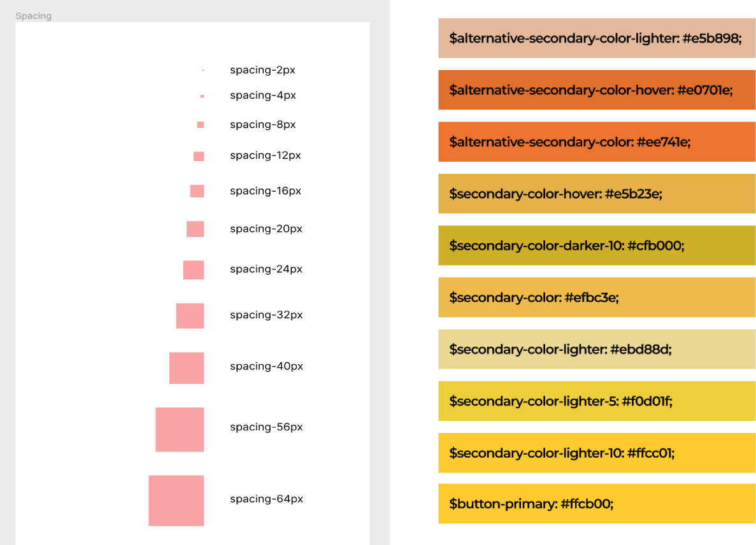
Task: Select the $alternative-secondary-color #ee741e swatch
Action: (597, 142)
